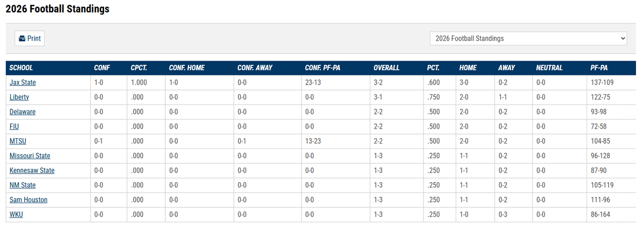
Task: Click the SCHOOL column header
Action: click(x=21, y=68)
